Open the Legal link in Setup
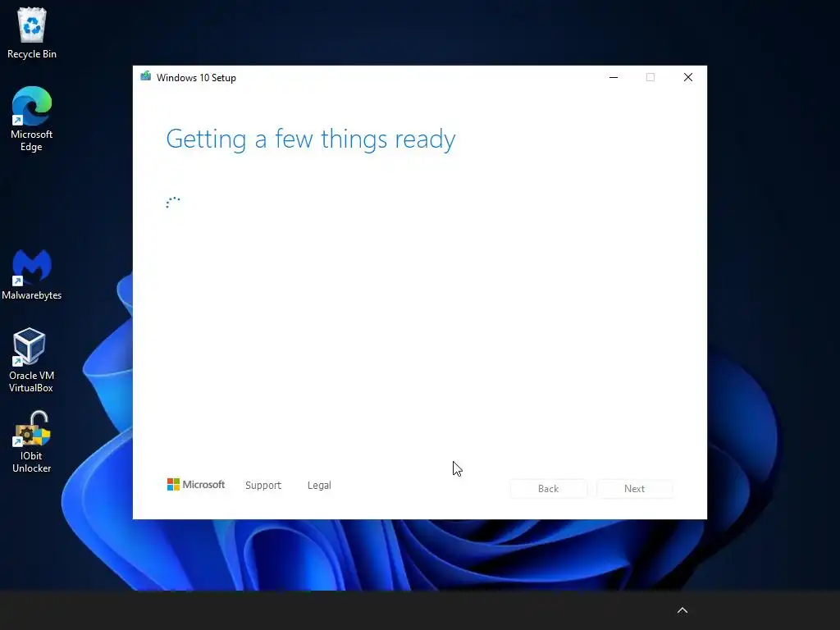The height and width of the screenshot is (630, 840). tap(319, 486)
